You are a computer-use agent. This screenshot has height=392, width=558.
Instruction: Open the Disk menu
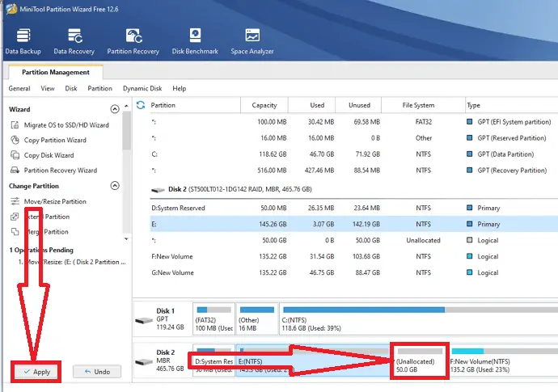[x=71, y=88]
